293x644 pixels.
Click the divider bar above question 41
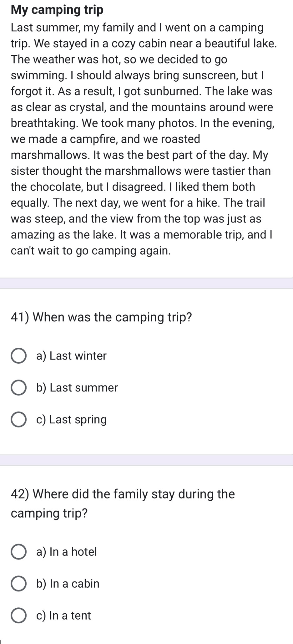click(146, 283)
